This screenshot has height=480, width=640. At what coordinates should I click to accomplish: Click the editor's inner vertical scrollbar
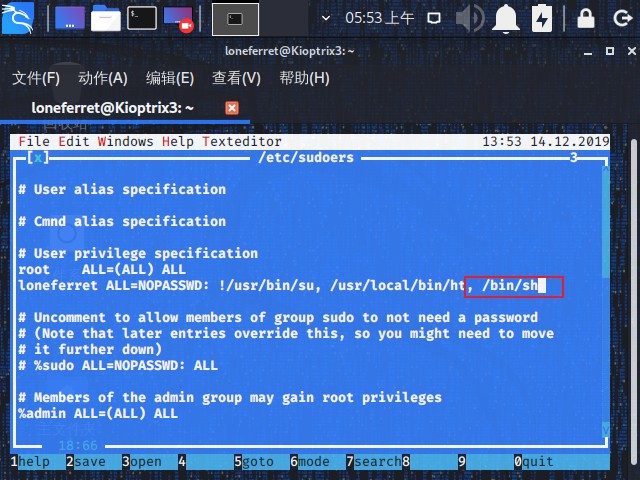(606, 300)
